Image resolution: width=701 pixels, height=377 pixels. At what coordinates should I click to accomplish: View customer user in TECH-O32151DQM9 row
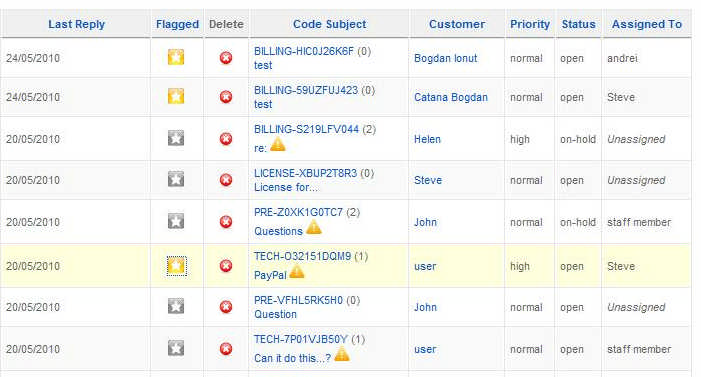425,267
